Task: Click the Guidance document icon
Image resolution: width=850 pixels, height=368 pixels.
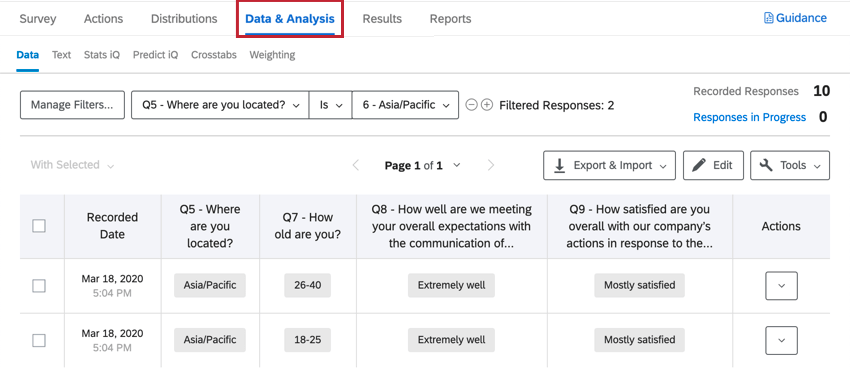Action: (768, 18)
